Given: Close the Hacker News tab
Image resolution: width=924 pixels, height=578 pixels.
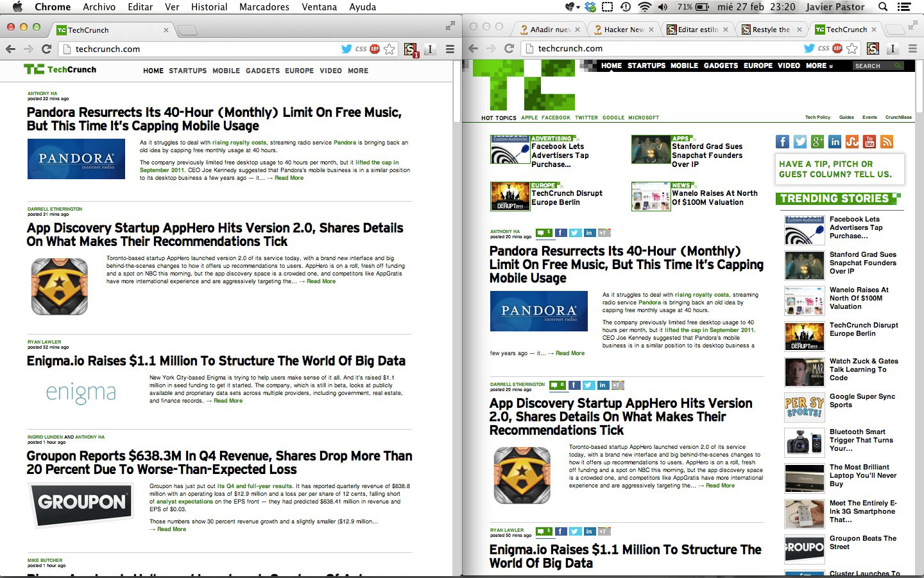Looking at the screenshot, I should 651,30.
